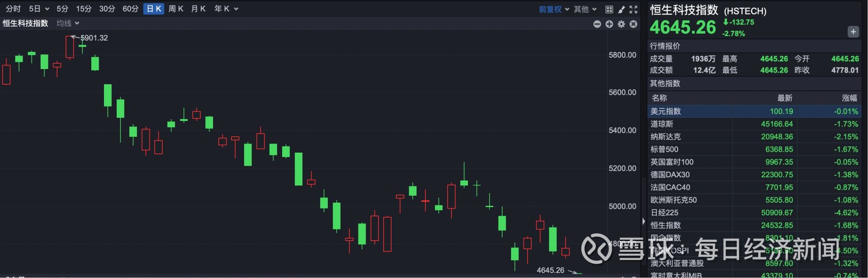Add HSTECH to watchlist with plus button
The height and width of the screenshot is (278, 868).
(x=853, y=32)
